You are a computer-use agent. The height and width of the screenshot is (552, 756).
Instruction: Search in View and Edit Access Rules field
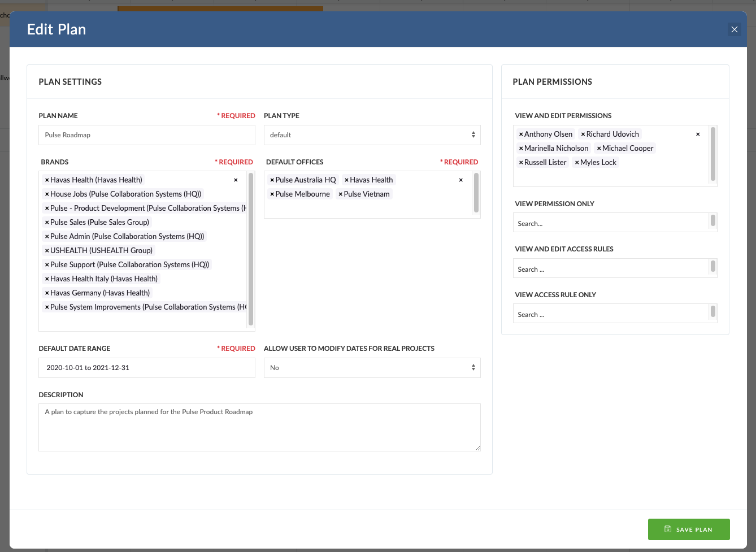pos(611,269)
